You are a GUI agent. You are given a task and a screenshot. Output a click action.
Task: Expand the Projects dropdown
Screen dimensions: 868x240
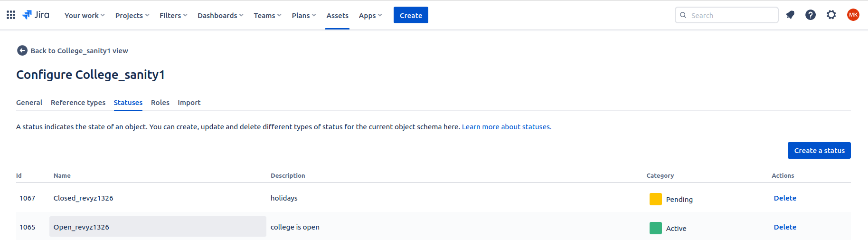pos(132,16)
